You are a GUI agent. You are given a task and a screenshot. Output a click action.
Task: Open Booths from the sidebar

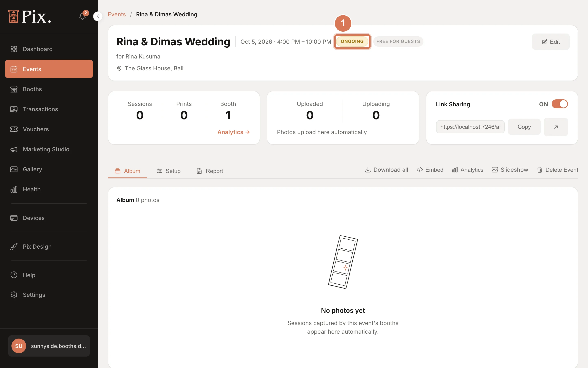[x=49, y=89]
